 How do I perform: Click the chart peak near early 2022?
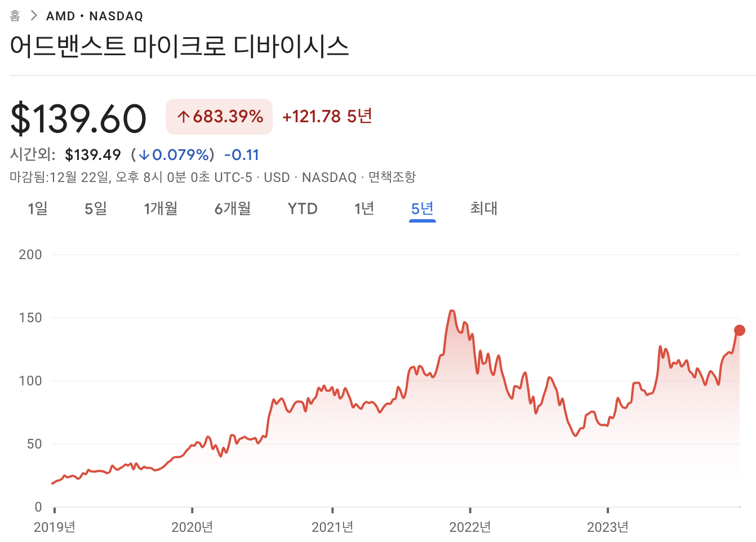pyautogui.click(x=452, y=310)
